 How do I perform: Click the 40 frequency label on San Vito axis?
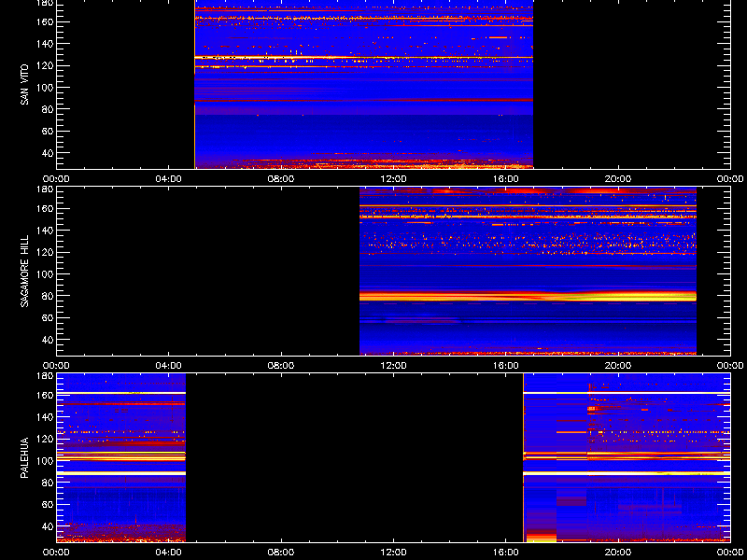[x=48, y=153]
